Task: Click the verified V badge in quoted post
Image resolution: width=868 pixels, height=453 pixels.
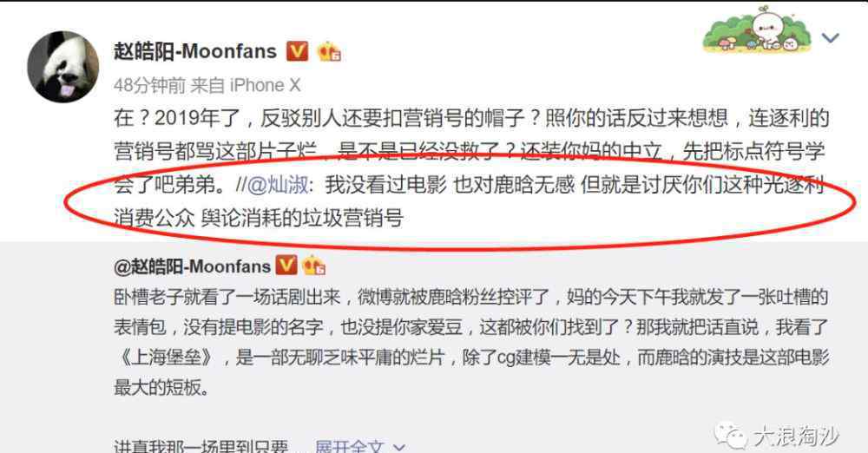Action: coord(286,266)
